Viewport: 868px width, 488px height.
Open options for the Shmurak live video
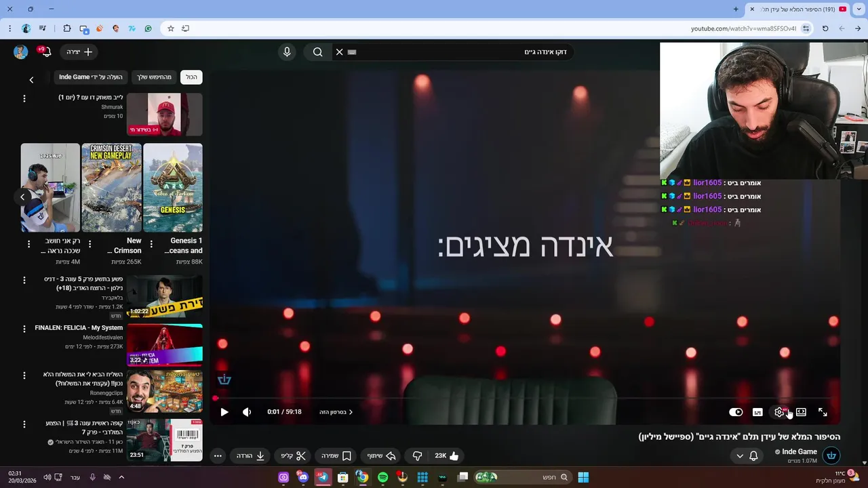[x=24, y=98]
